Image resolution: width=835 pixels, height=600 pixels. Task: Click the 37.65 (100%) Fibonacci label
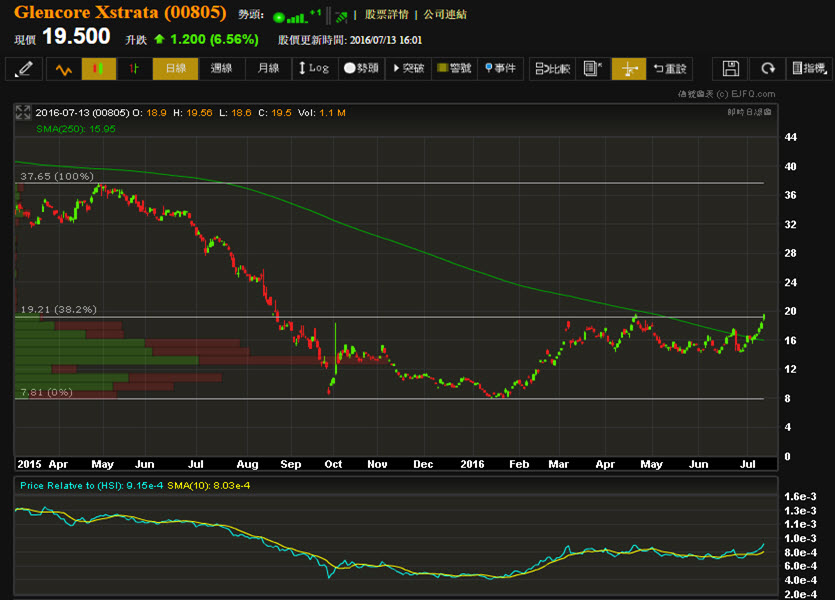point(57,176)
